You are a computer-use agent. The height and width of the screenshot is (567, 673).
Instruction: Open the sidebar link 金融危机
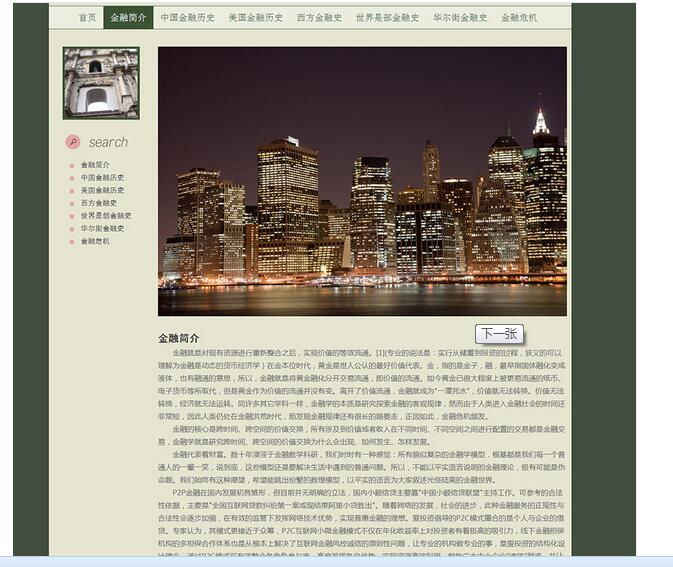96,241
